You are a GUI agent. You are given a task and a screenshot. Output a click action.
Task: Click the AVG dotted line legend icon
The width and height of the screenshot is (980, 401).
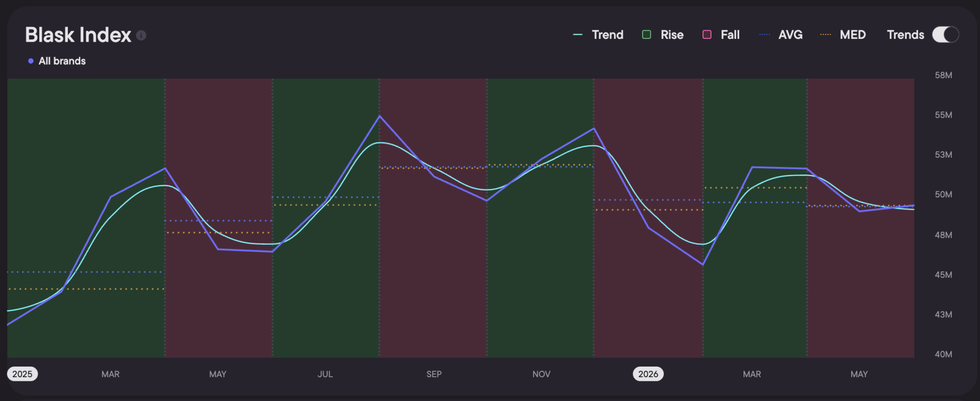tap(765, 34)
